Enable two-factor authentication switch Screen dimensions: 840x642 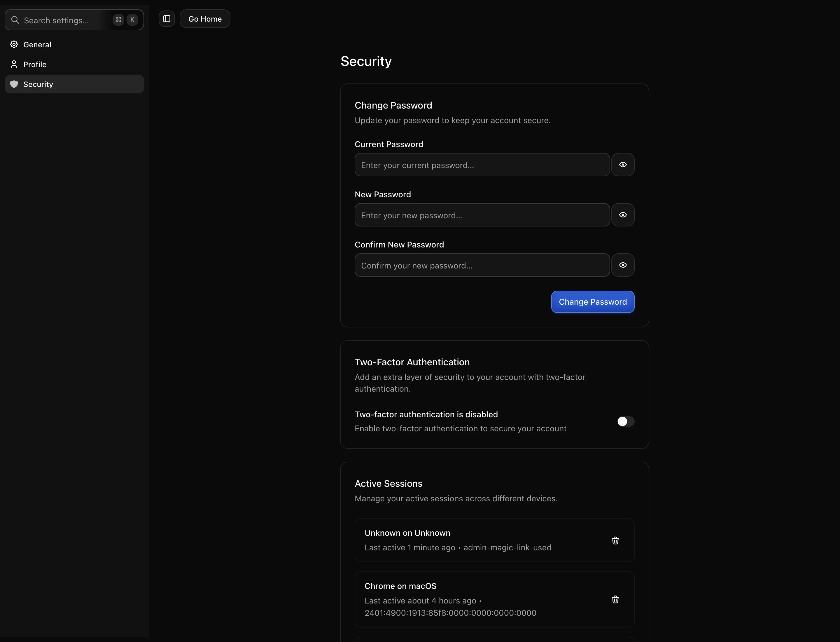coord(626,421)
